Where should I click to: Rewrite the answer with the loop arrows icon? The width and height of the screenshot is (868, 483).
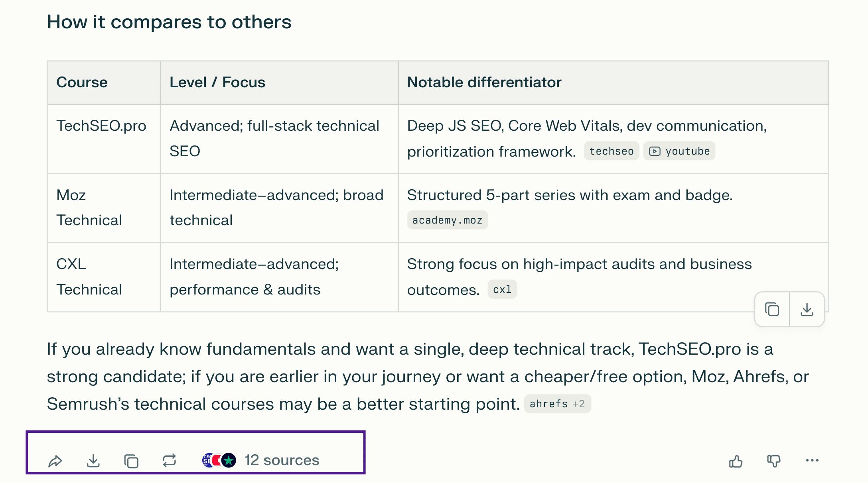[x=170, y=461]
